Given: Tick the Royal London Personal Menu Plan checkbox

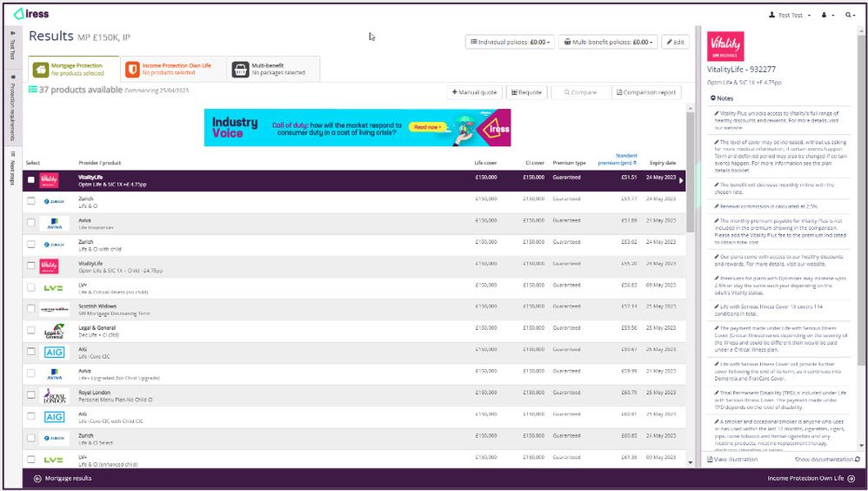Looking at the screenshot, I should [31, 394].
